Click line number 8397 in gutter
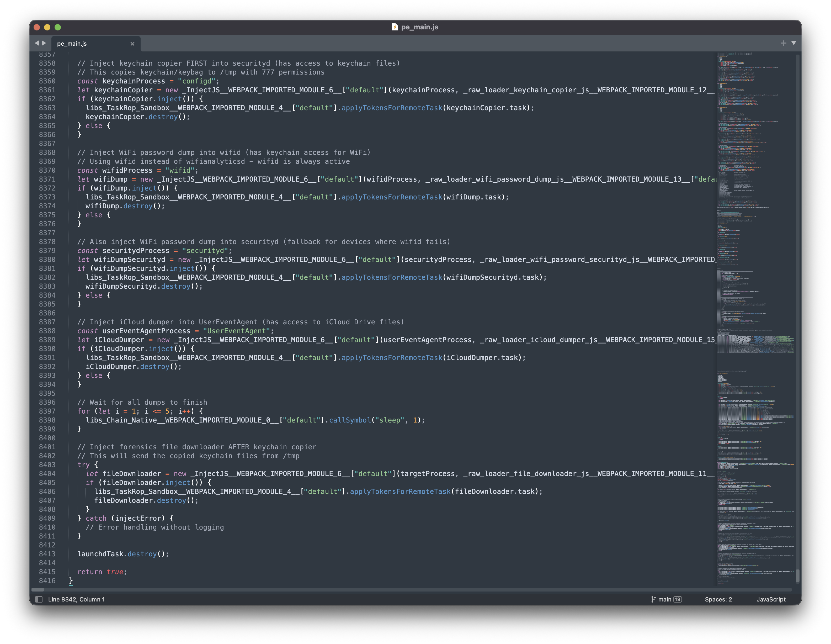 coord(47,411)
